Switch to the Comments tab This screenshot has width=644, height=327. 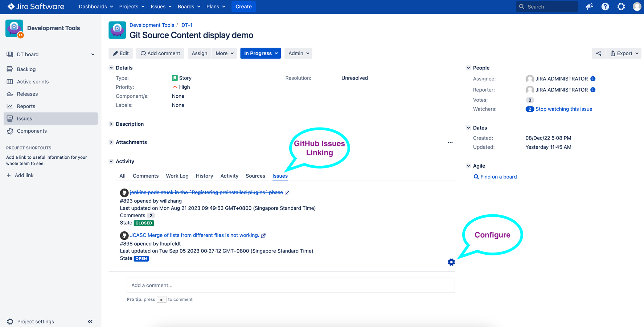pyautogui.click(x=145, y=176)
